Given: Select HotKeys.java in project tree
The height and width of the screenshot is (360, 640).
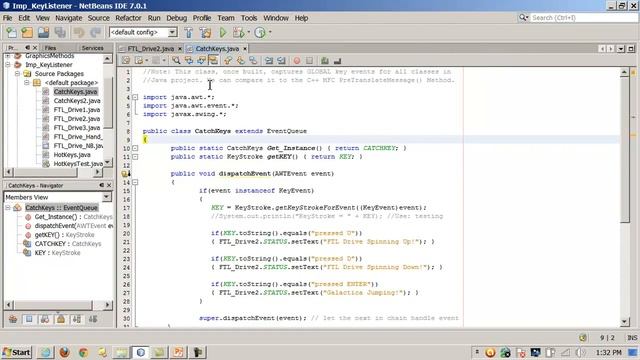Looking at the screenshot, I should click(72, 155).
